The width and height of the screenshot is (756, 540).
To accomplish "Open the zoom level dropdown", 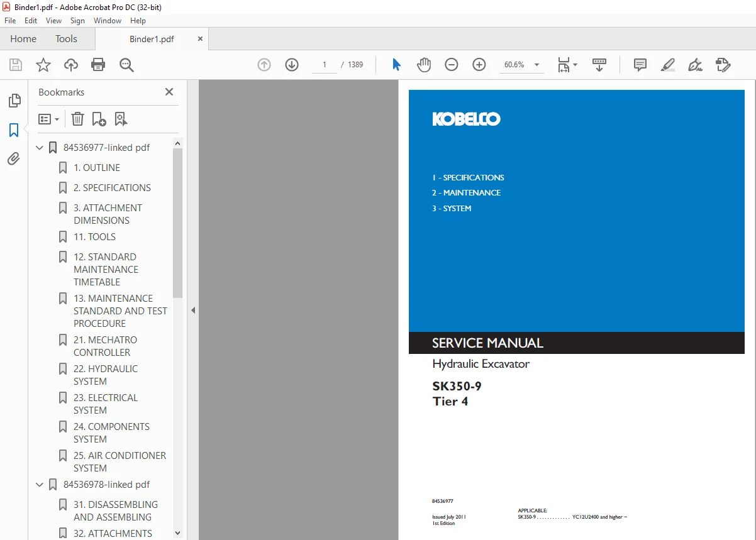I will (536, 65).
